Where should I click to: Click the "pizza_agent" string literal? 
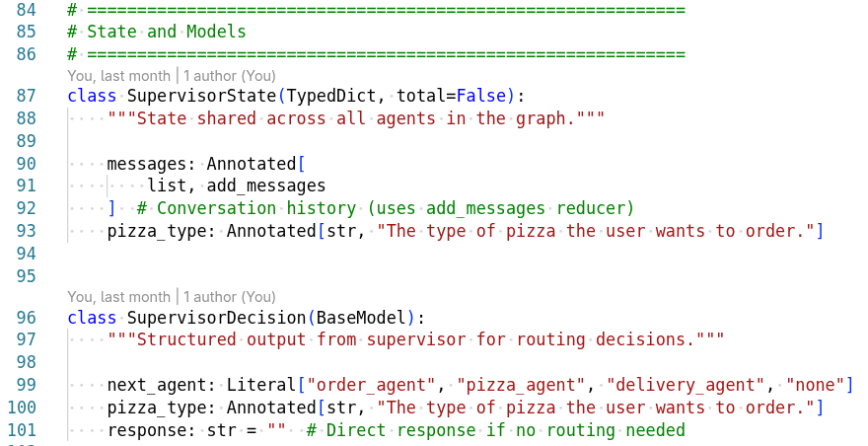pos(520,385)
